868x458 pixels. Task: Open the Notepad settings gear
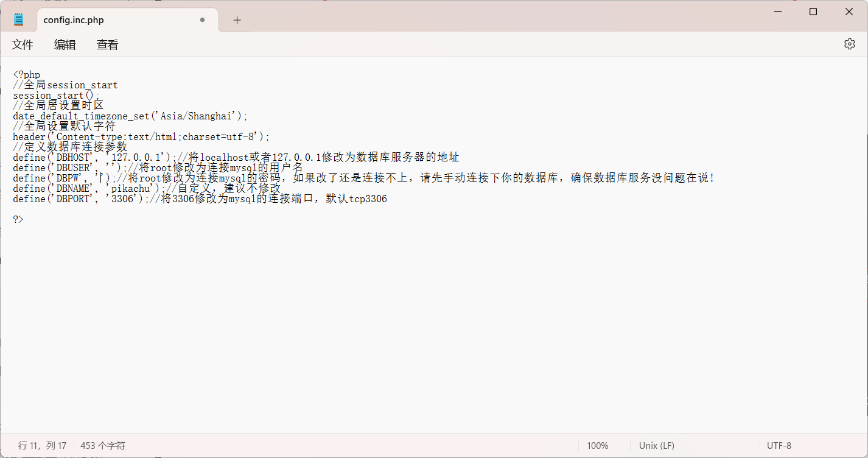point(849,44)
